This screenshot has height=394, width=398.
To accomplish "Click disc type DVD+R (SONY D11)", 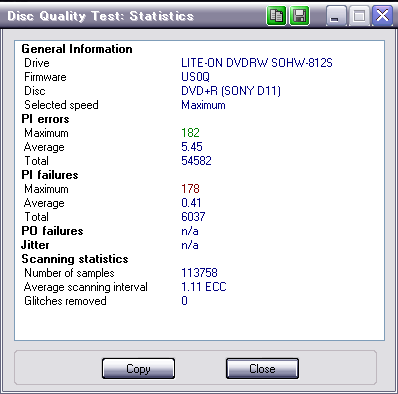I will point(231,91).
